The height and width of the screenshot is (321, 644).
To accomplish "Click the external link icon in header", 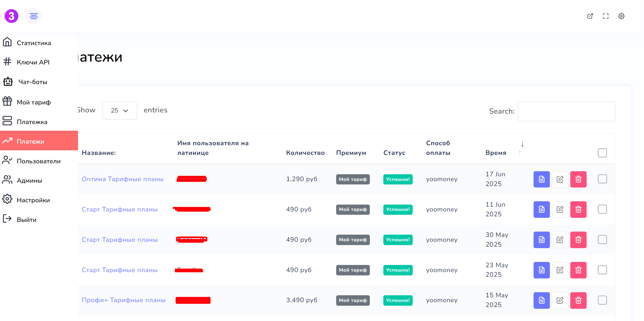I will pyautogui.click(x=590, y=16).
